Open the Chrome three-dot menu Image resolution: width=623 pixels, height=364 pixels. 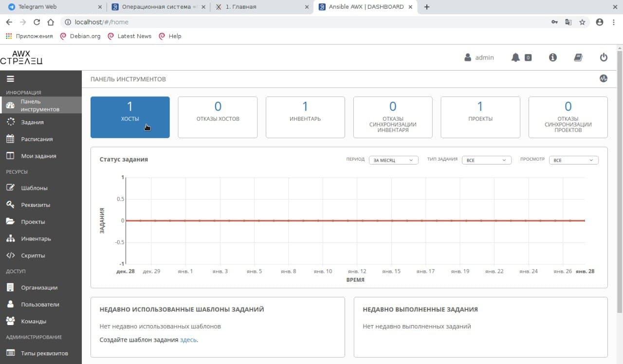tap(613, 22)
